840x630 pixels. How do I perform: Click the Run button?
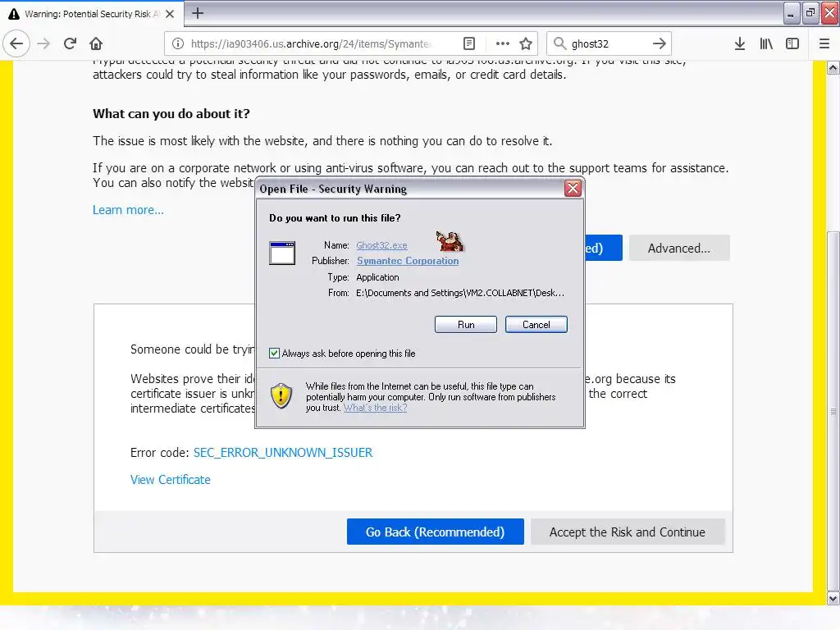(x=466, y=325)
